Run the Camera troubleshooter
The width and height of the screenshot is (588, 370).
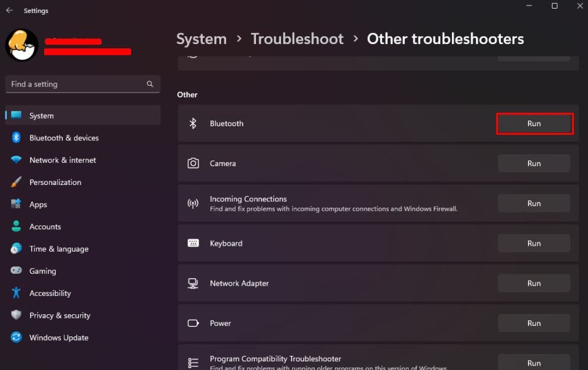pos(534,164)
